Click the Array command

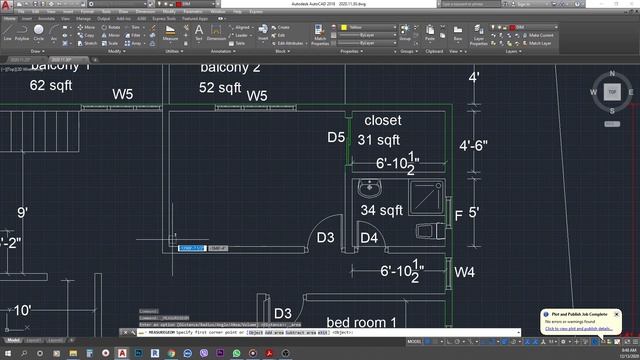[x=133, y=43]
